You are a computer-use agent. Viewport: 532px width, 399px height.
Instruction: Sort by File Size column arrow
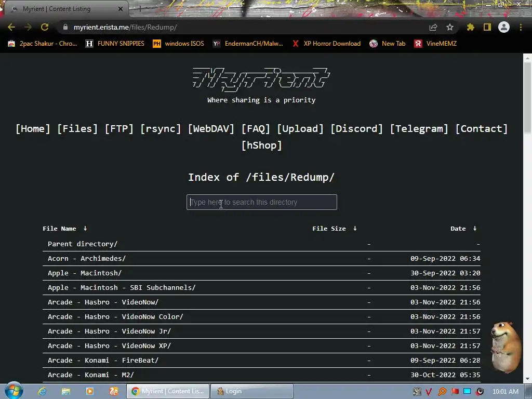(x=355, y=229)
